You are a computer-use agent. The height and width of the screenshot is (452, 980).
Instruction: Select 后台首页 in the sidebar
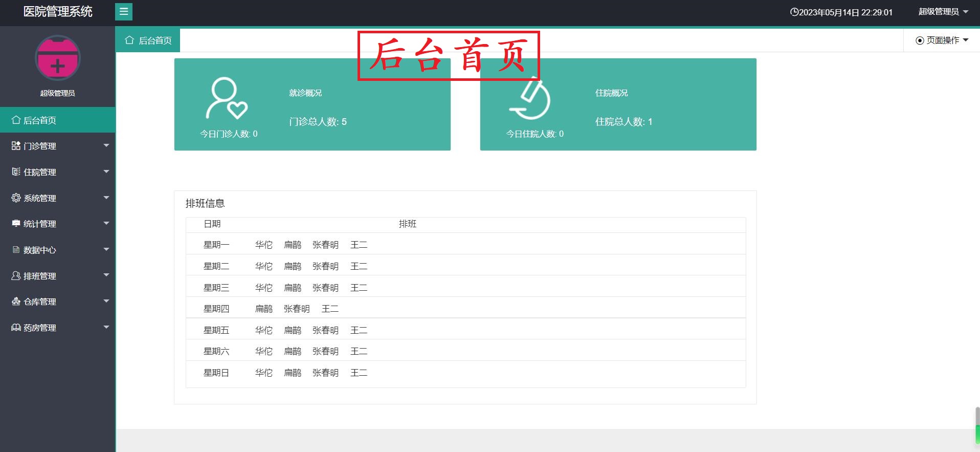[58, 120]
